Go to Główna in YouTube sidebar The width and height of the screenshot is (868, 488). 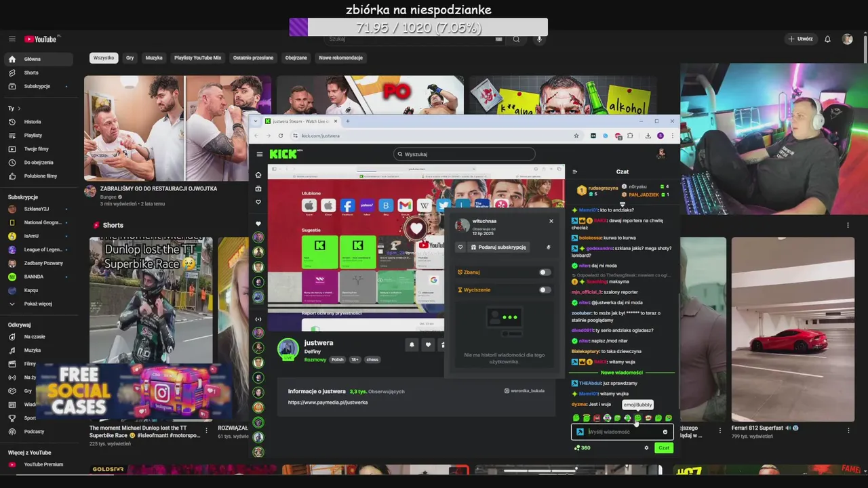click(37, 59)
